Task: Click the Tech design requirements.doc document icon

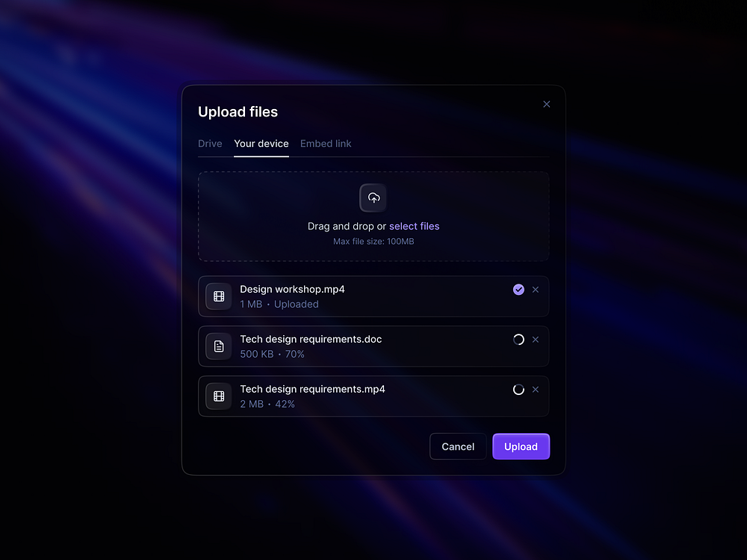Action: [x=219, y=346]
